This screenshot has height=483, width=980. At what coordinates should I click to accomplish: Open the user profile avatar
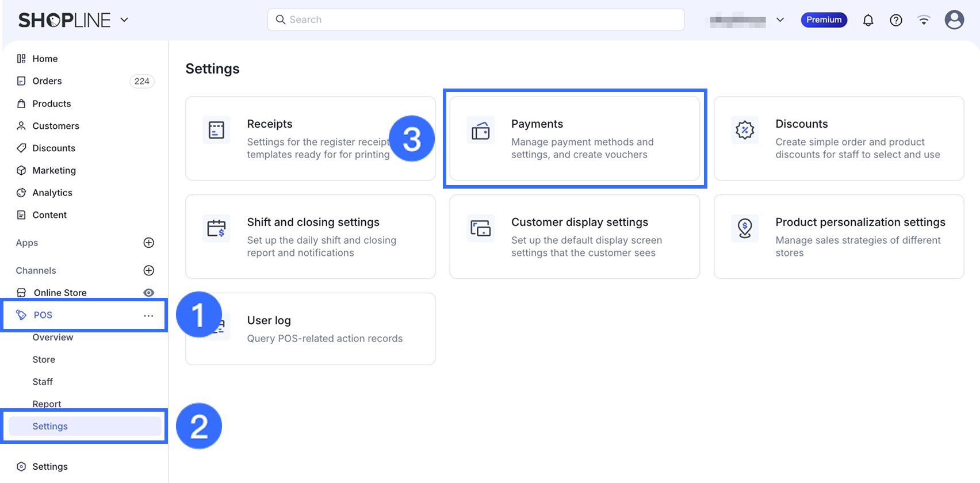(954, 20)
